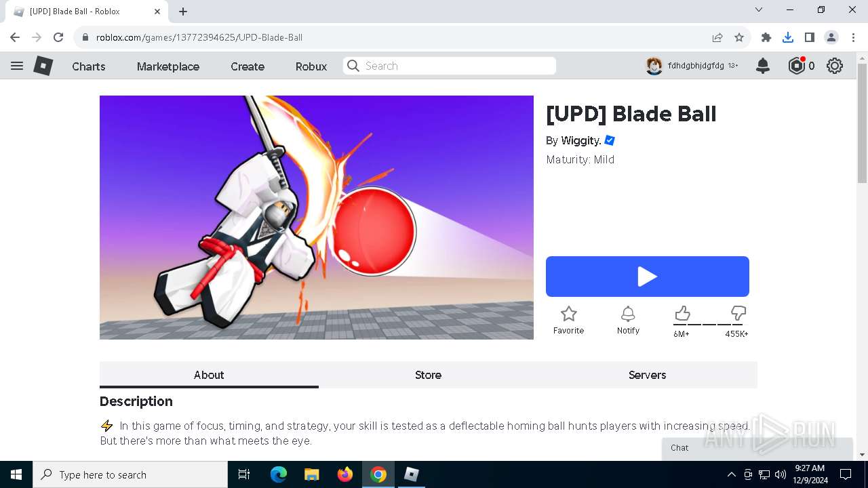Click the Blade Ball game thumbnail
The width and height of the screenshot is (868, 488).
[x=317, y=218]
